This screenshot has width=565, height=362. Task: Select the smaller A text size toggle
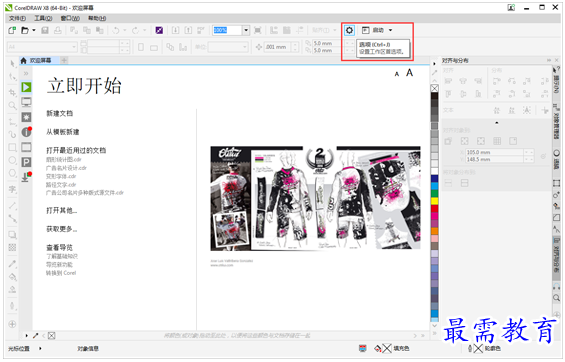pyautogui.click(x=397, y=74)
